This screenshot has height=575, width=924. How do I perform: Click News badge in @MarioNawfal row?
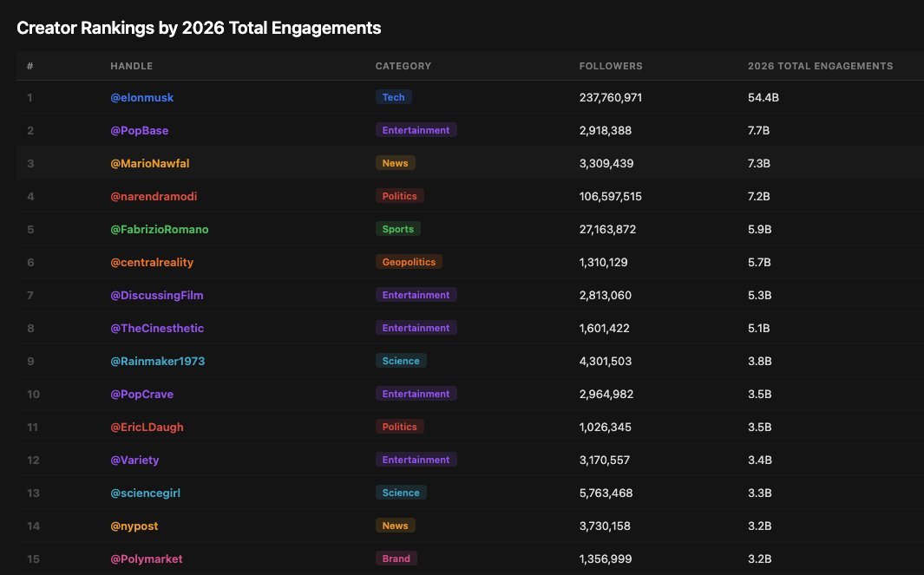click(x=396, y=163)
